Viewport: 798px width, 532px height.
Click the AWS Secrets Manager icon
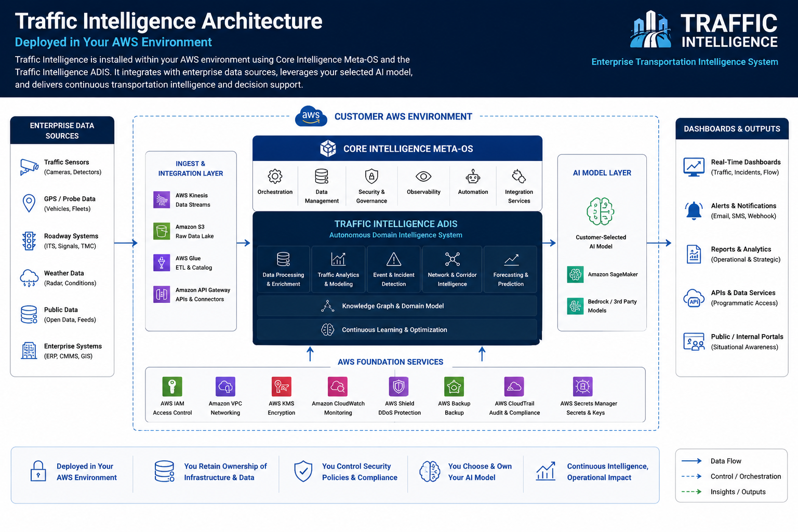click(583, 387)
